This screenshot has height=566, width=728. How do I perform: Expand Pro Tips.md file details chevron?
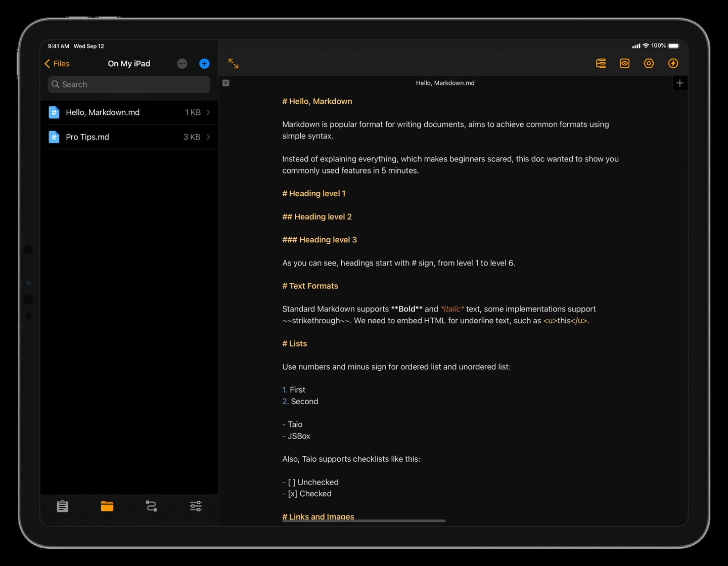[208, 137]
